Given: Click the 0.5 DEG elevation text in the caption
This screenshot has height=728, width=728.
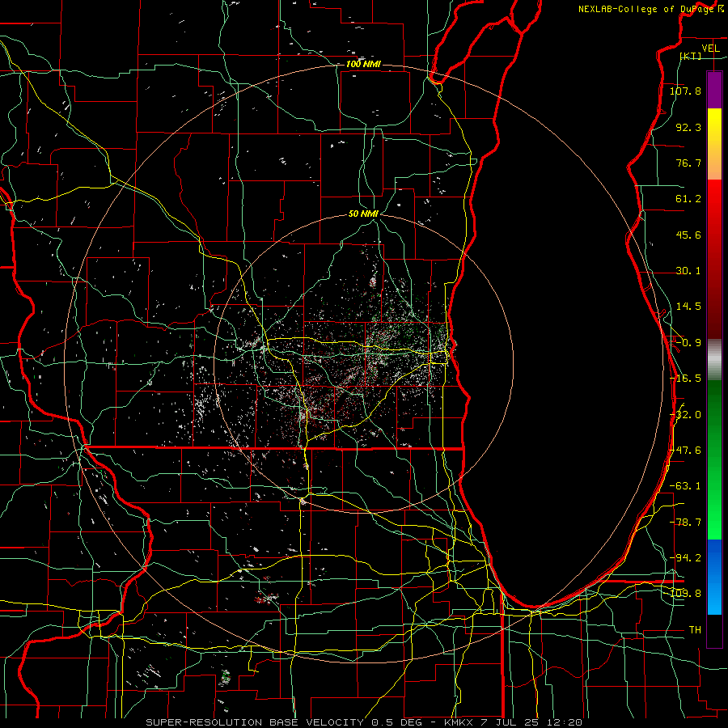Looking at the screenshot, I should click(x=396, y=722).
